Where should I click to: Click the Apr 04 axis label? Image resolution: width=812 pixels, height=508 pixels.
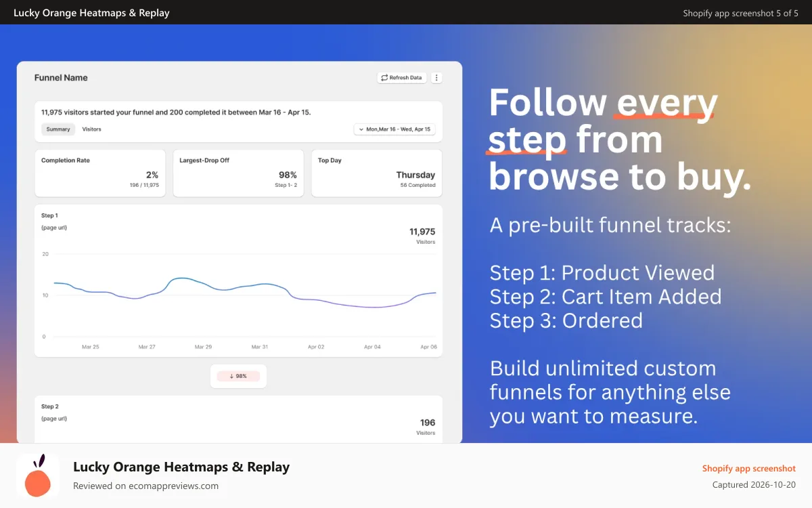372,347
